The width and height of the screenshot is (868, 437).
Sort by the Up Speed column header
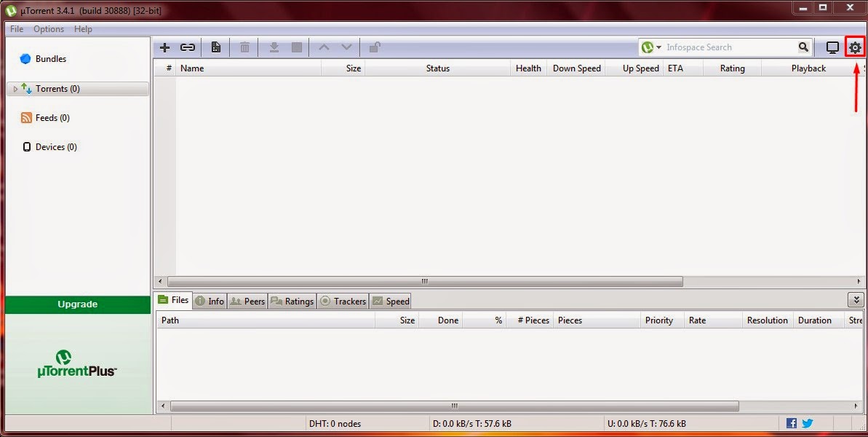tap(635, 68)
